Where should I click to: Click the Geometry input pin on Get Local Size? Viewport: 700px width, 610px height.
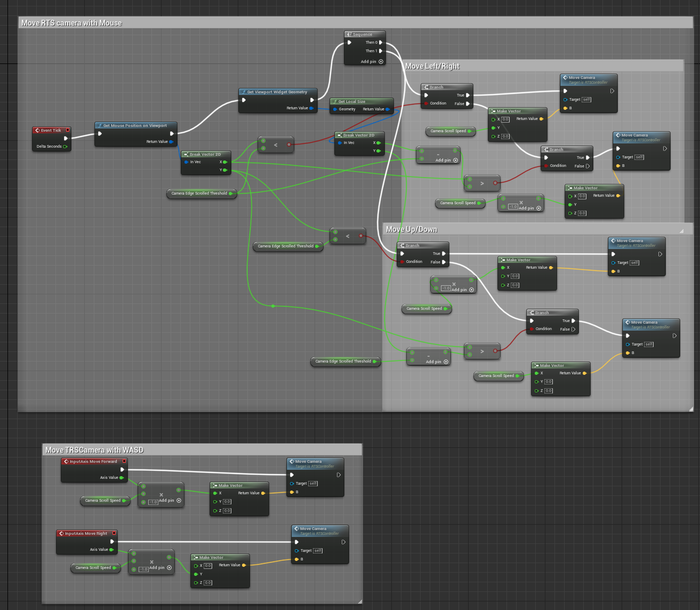[334, 109]
